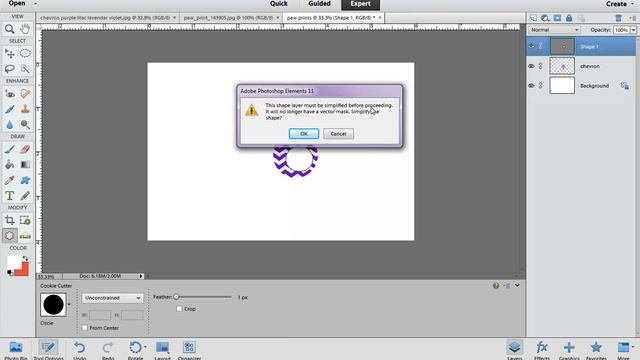This screenshot has width=640, height=360.
Task: Select the Recompose tool
Action: click(25, 220)
